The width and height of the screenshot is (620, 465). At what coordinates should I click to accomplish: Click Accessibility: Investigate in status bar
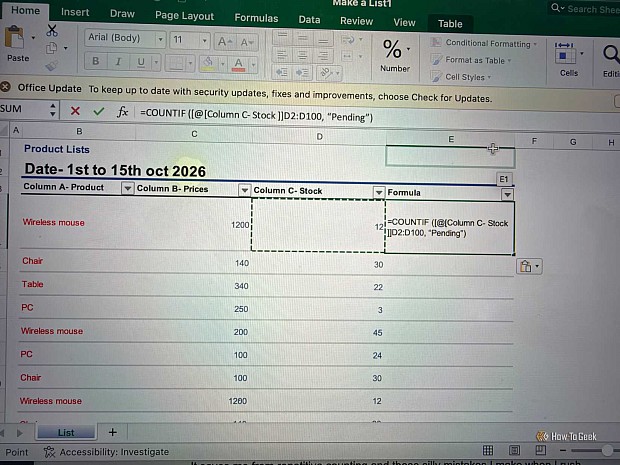tap(106, 452)
